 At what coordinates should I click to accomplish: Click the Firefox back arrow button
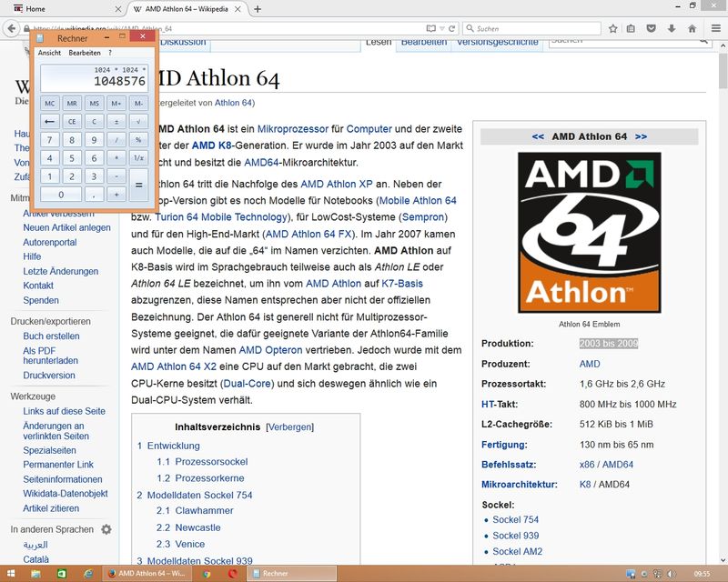(x=13, y=28)
